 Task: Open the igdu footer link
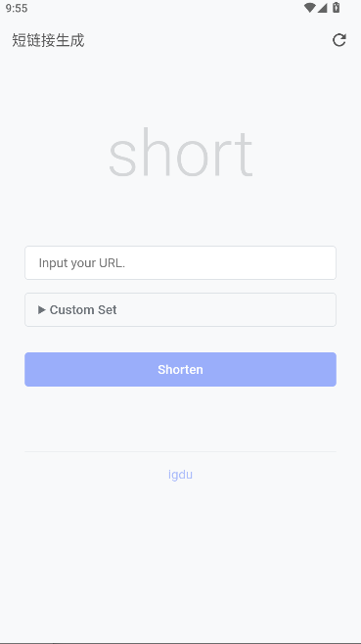pos(180,475)
